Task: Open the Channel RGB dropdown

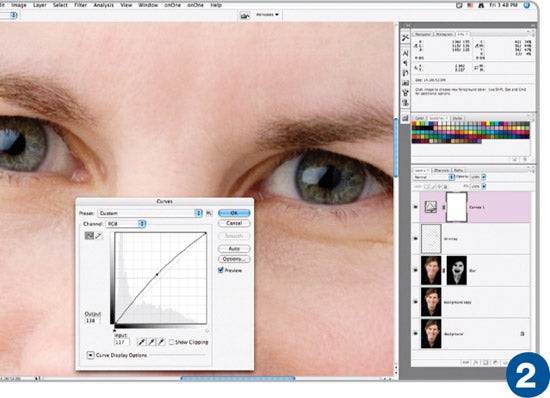Action: tap(126, 224)
